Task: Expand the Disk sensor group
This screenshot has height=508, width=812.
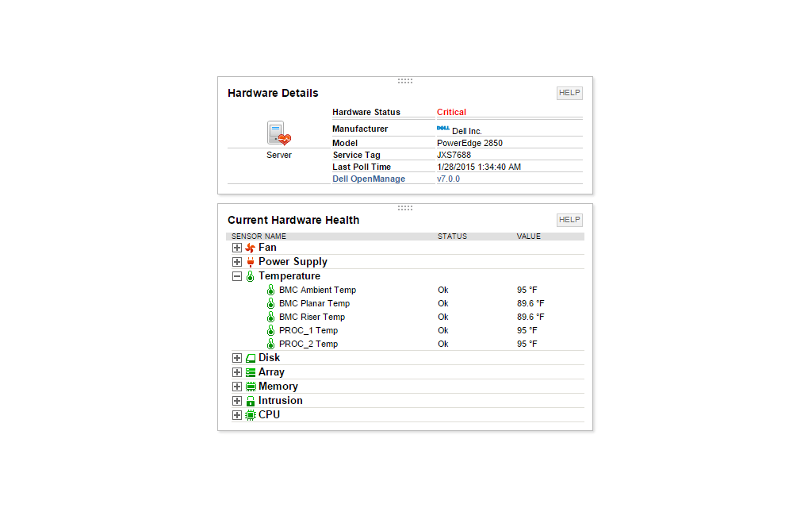Action: click(x=236, y=358)
